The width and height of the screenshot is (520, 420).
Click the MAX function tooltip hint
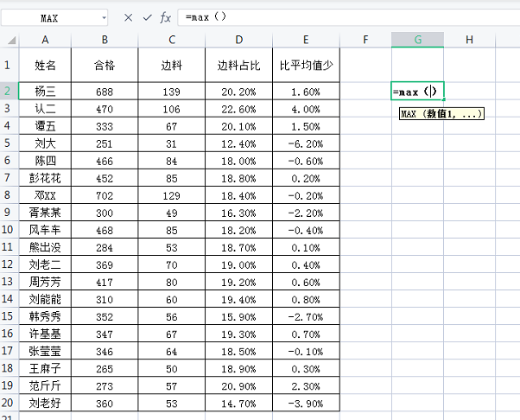click(441, 114)
